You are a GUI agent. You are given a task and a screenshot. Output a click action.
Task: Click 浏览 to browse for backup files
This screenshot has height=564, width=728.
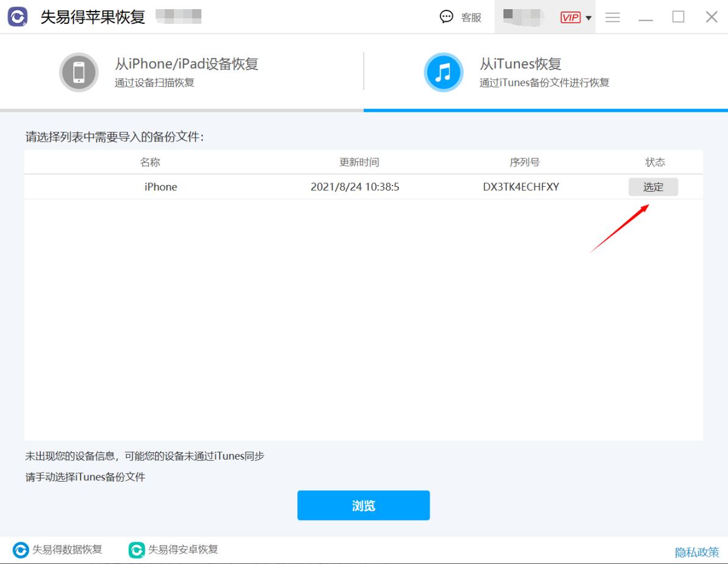pos(363,505)
